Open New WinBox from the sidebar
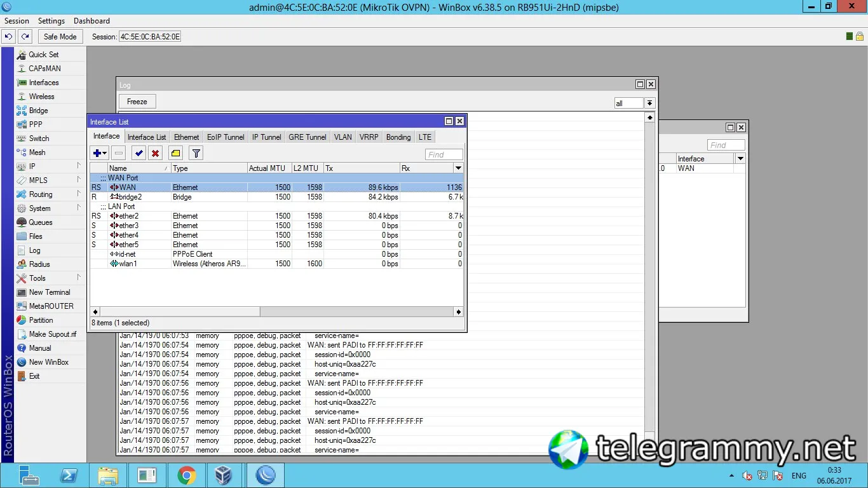868x488 pixels. click(x=48, y=362)
